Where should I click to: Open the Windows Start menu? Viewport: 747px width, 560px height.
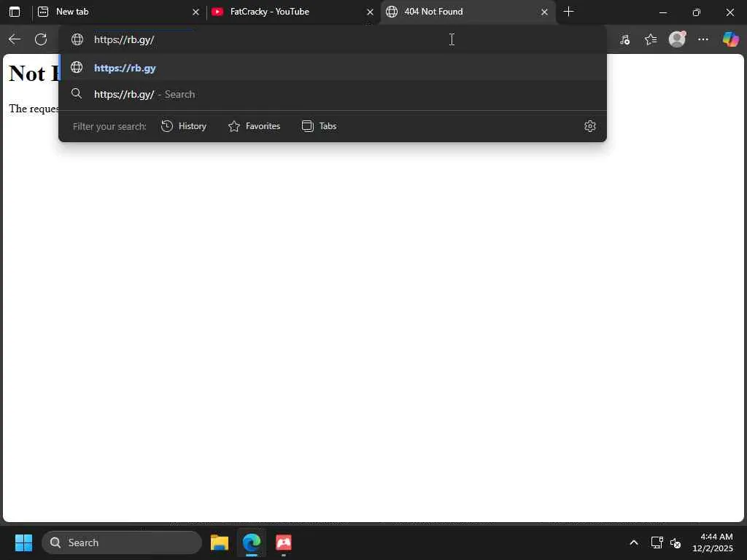[23, 542]
